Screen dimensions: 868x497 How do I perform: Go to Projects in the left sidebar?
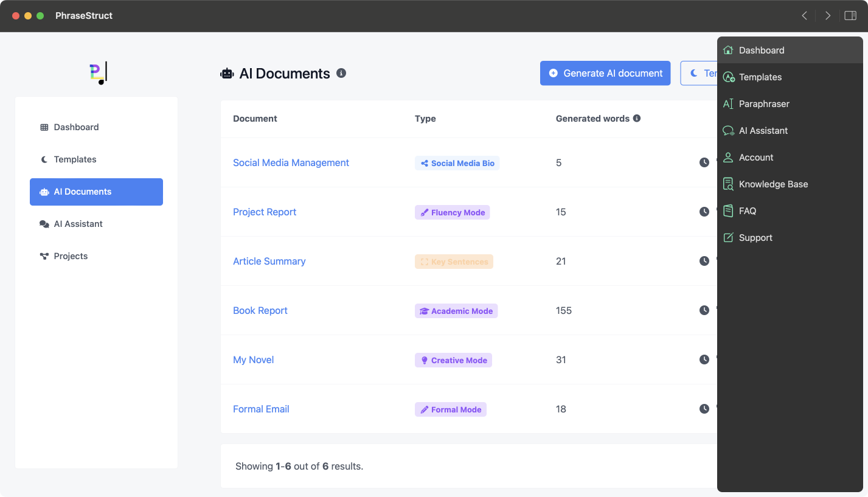[71, 256]
